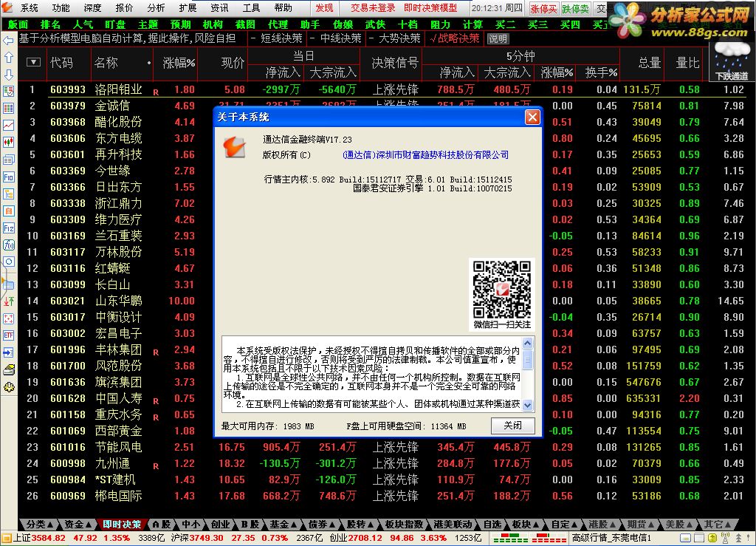Image resolution: width=756 pixels, height=546 pixels.
Task: Click 关闭 button in about dialog
Action: (x=512, y=426)
